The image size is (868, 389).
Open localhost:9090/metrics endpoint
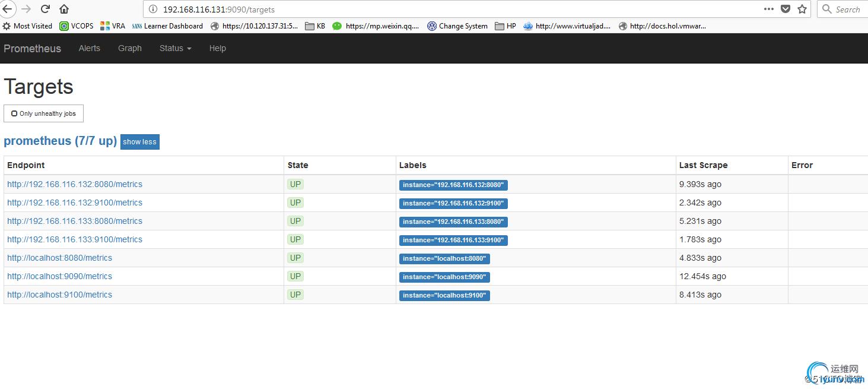point(59,276)
